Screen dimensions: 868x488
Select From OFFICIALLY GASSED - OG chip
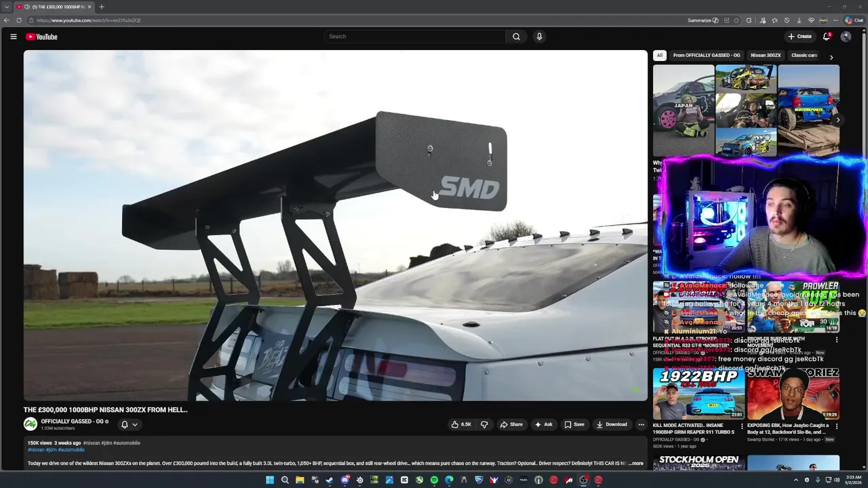click(706, 56)
